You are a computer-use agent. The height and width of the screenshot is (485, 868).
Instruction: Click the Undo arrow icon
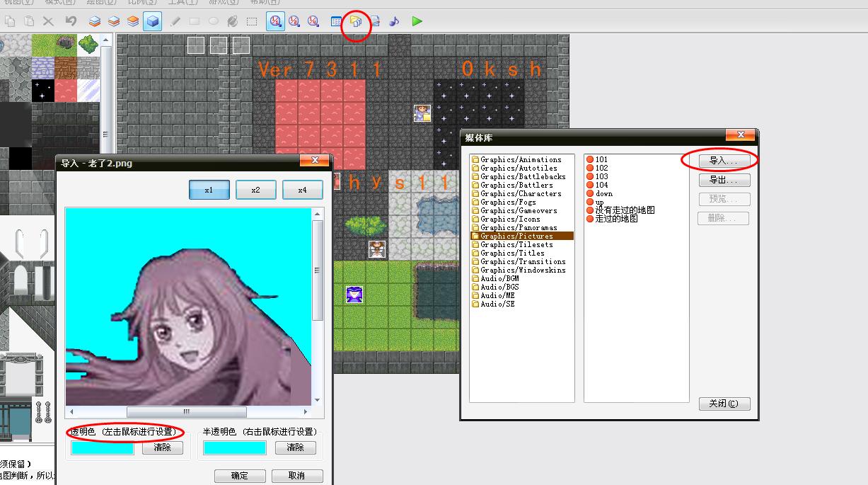(71, 21)
